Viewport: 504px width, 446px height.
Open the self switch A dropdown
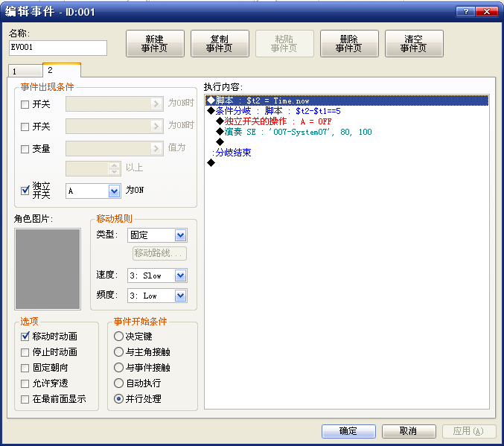[x=114, y=191]
